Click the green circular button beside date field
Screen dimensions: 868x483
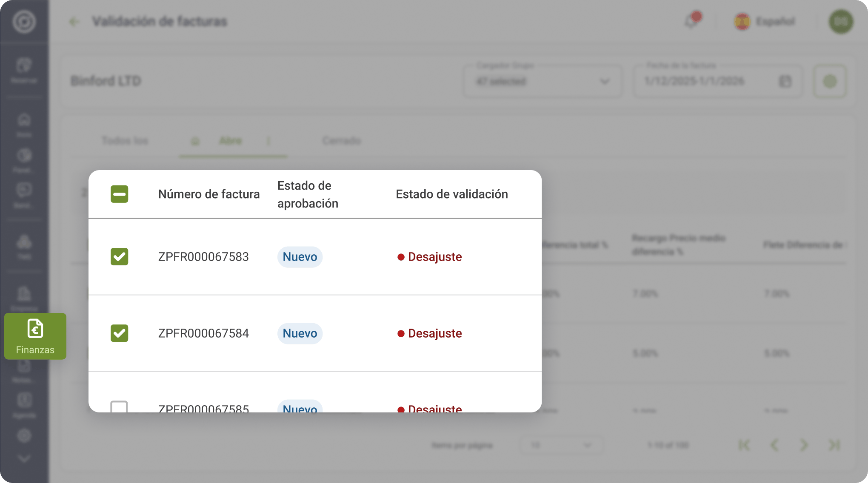[x=830, y=81]
